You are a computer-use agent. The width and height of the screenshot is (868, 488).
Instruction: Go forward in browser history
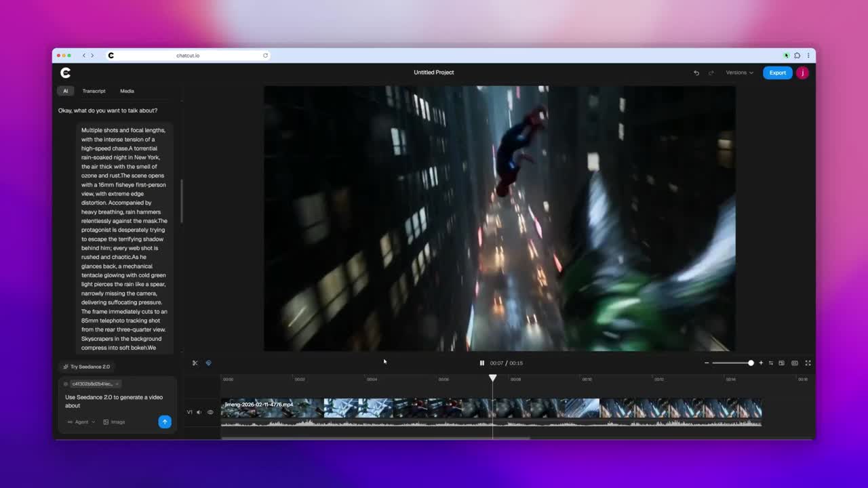92,56
